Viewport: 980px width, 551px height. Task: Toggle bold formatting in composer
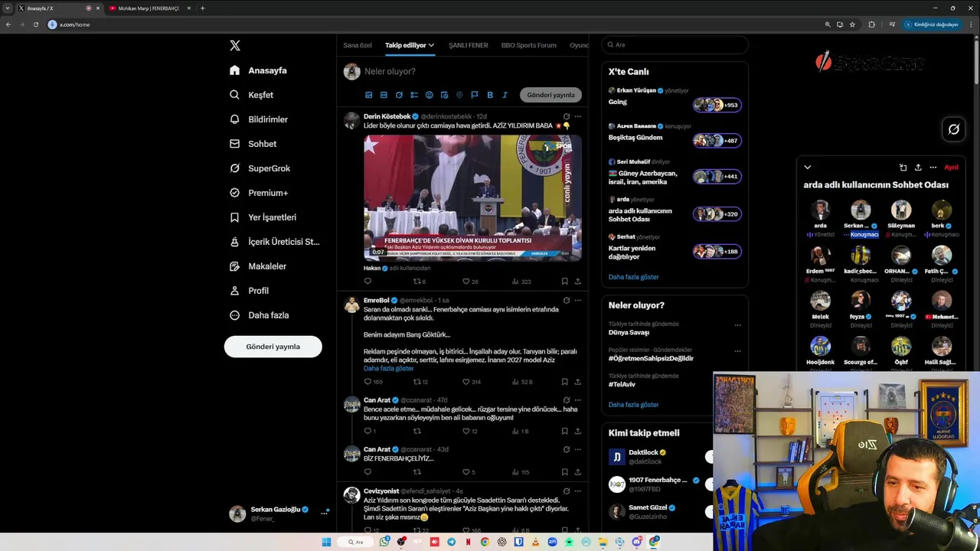click(490, 95)
